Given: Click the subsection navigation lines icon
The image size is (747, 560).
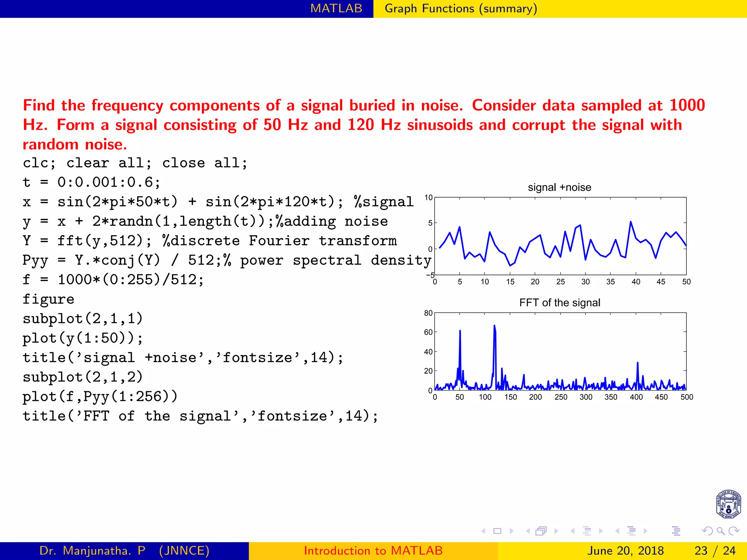Looking at the screenshot, I should 587,531.
